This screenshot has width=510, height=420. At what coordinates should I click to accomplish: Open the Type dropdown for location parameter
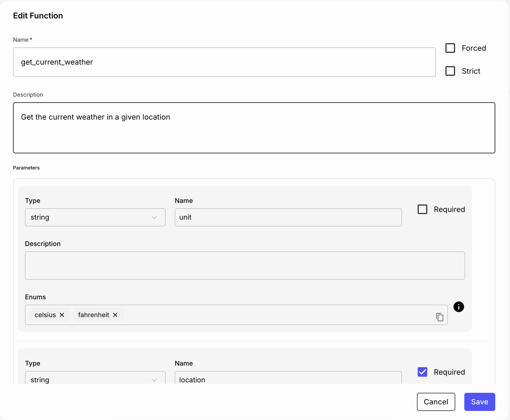coord(95,378)
